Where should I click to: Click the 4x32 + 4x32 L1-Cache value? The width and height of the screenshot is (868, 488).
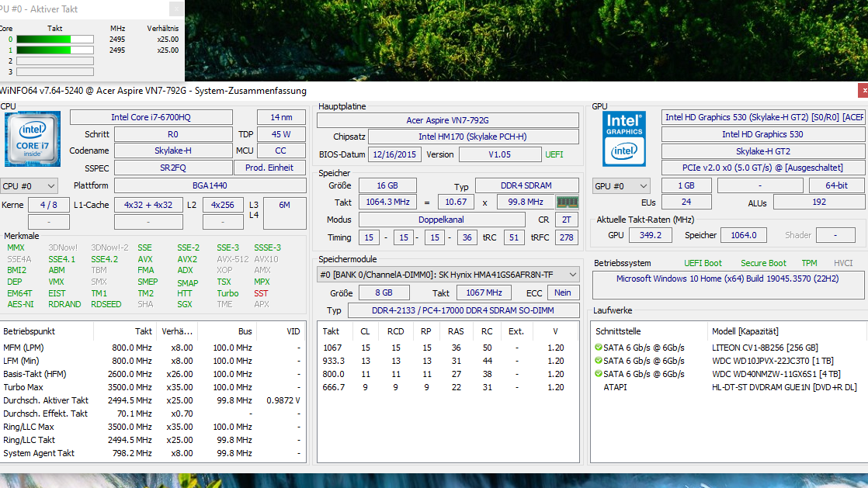click(x=148, y=205)
